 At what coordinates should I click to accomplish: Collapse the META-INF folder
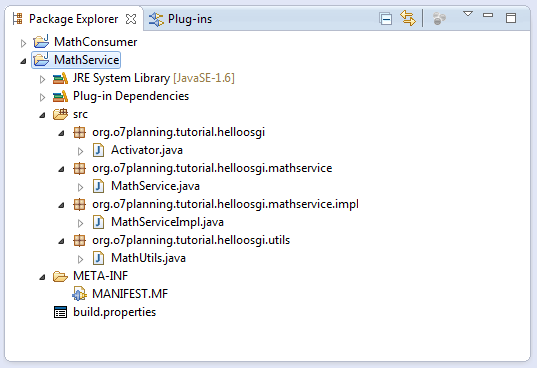(x=42, y=277)
